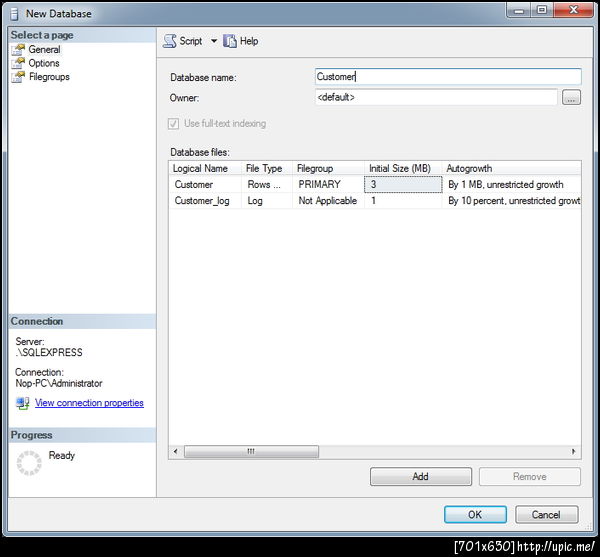This screenshot has height=557, width=600.
Task: Confirm with the OK button
Action: 475,514
